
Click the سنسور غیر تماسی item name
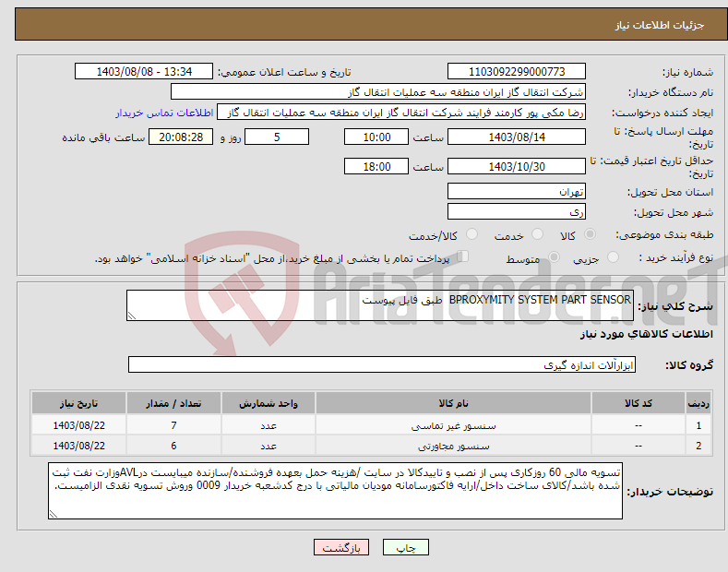tap(453, 425)
